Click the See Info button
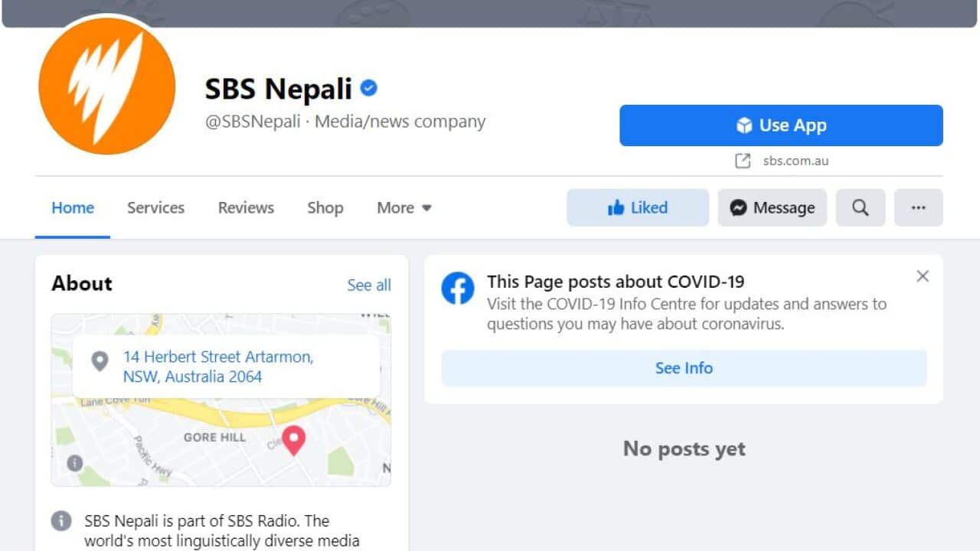Screen dimensions: 980x551 click(684, 368)
